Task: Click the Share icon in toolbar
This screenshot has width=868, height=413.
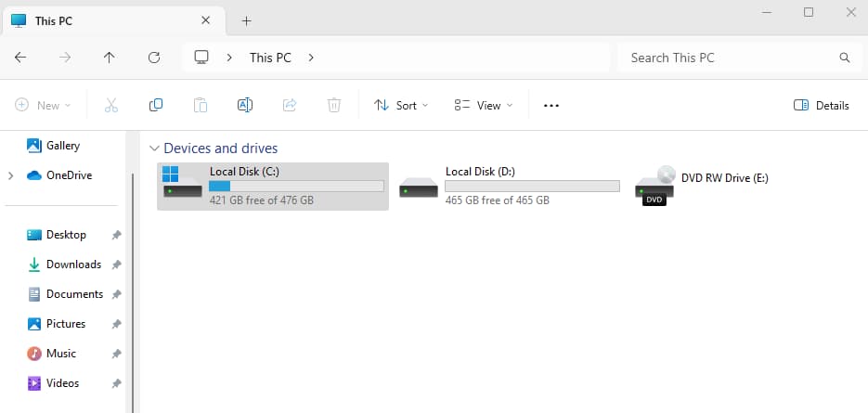Action: [x=290, y=105]
